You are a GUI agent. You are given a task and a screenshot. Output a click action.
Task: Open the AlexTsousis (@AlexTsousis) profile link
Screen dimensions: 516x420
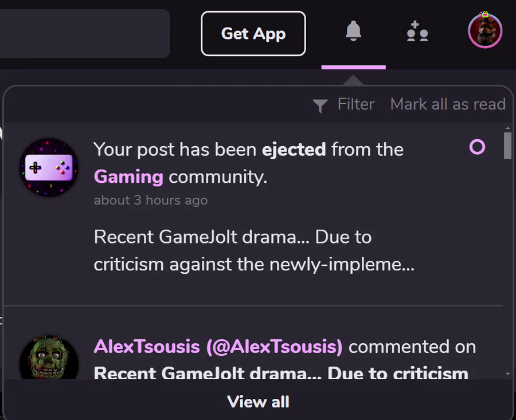click(218, 347)
